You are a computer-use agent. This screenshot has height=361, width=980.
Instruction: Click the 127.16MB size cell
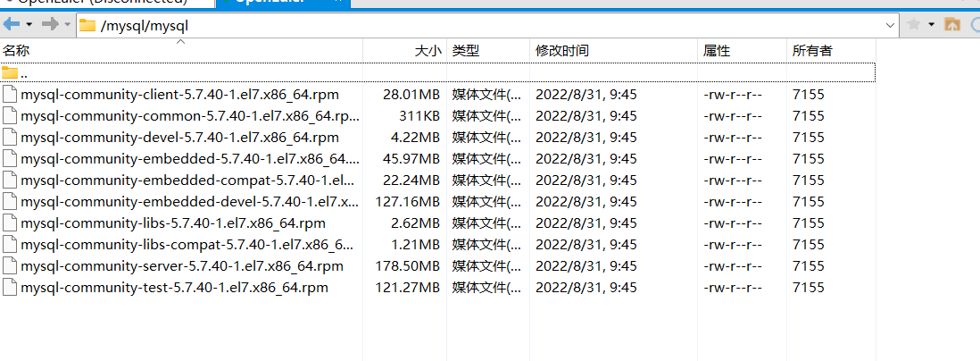(x=408, y=201)
